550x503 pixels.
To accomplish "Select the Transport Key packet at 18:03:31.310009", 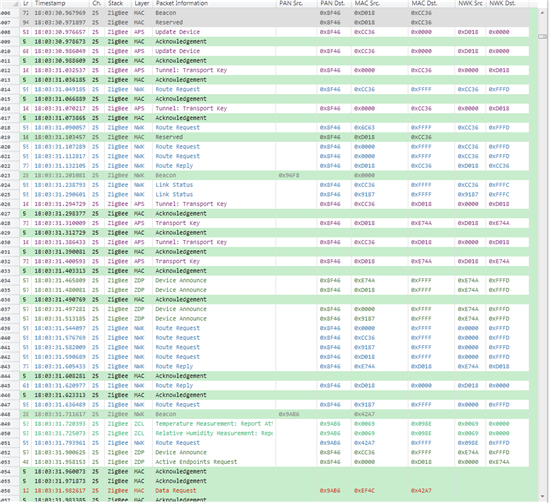I will [x=264, y=223].
